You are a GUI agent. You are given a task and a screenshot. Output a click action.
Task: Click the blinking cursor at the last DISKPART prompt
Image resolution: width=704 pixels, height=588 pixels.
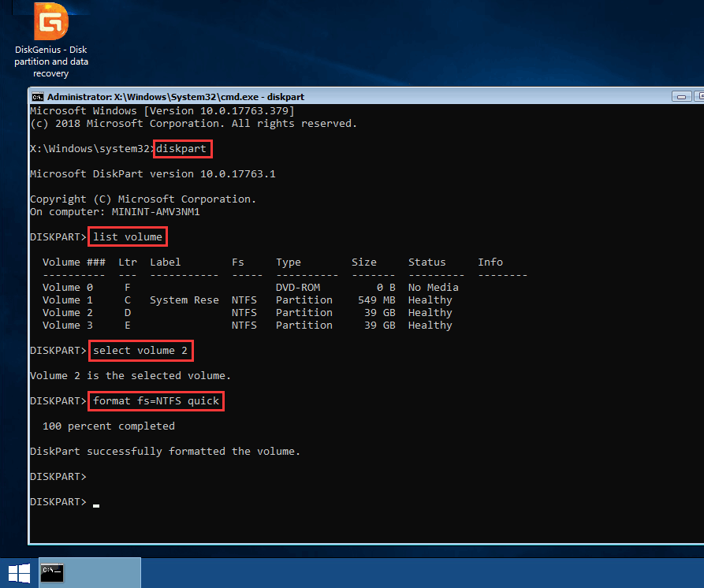(96, 503)
